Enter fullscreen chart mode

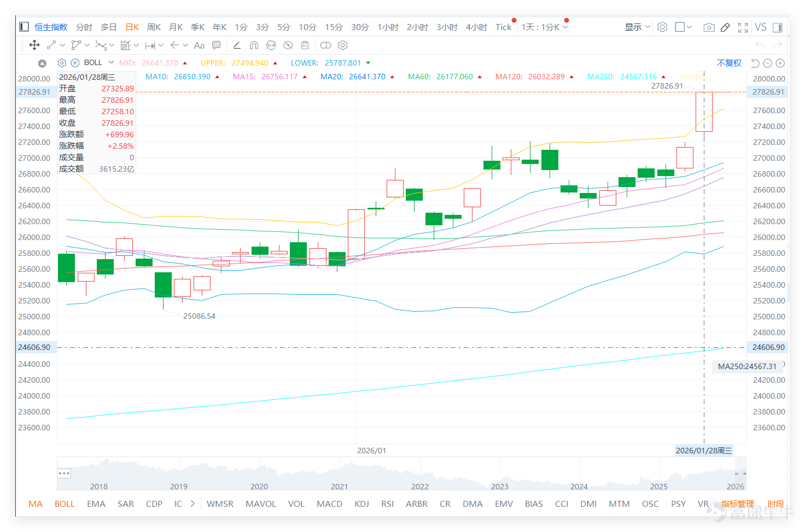pyautogui.click(x=743, y=27)
